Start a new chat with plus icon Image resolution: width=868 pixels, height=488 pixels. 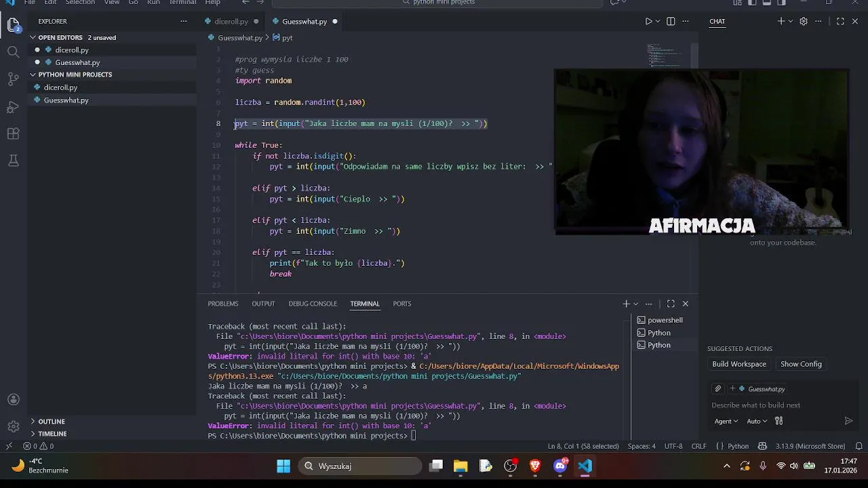coord(781,22)
